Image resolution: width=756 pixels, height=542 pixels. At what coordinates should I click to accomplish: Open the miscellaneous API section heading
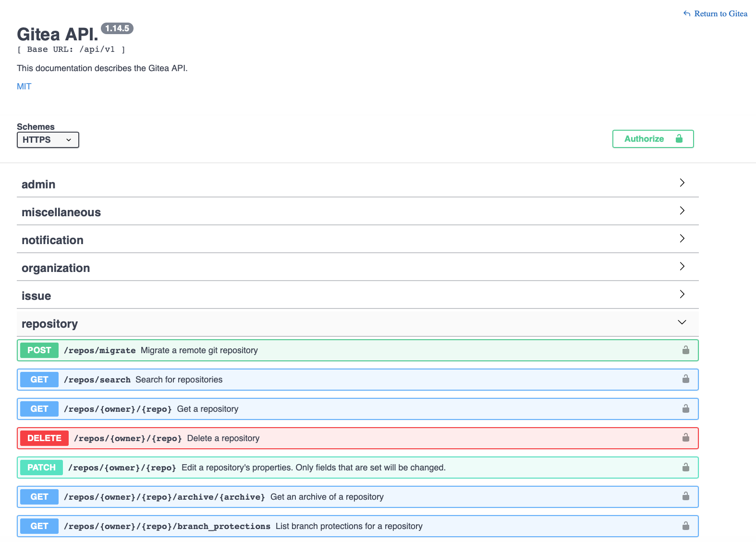[61, 212]
